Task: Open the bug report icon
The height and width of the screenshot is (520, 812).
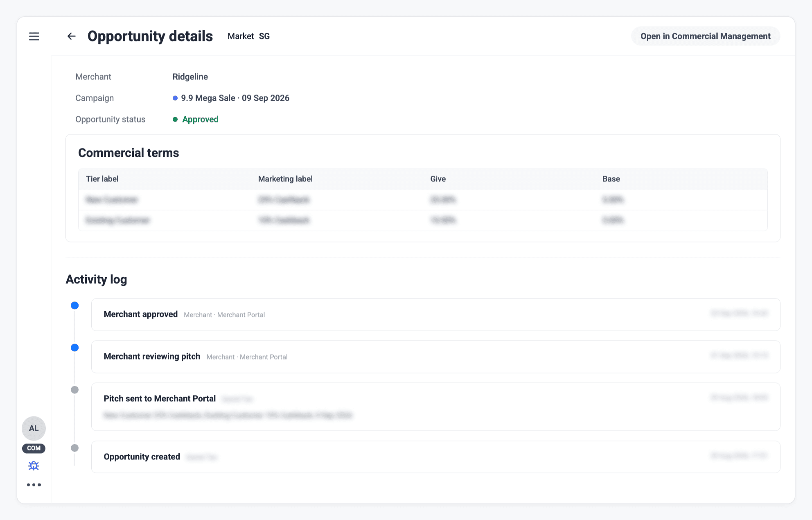Action: 34,466
